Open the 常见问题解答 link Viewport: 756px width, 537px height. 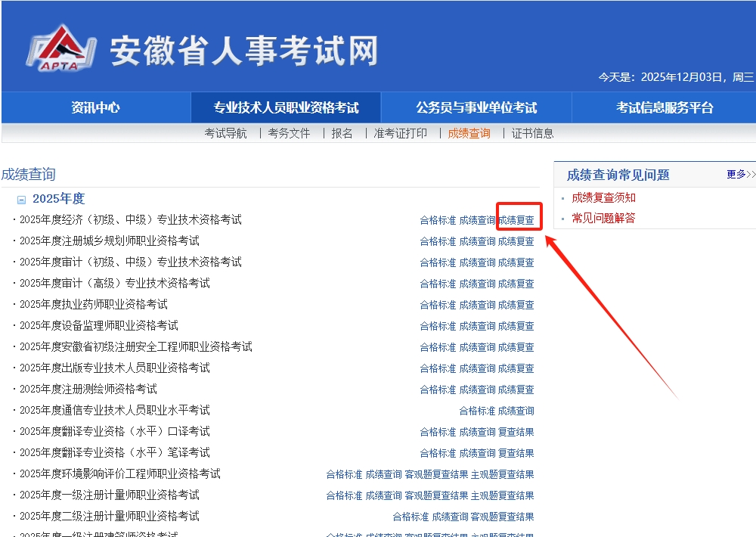(x=603, y=218)
